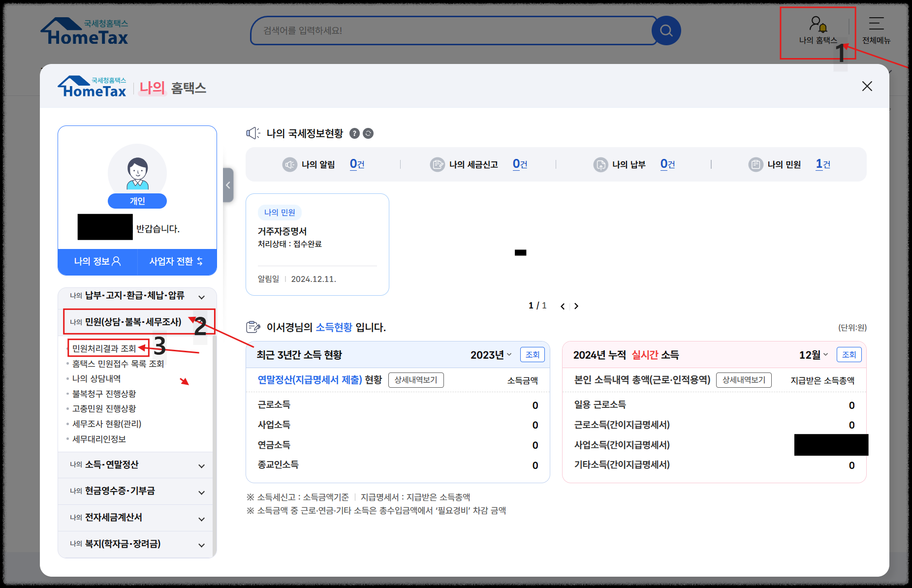Click the question mark help icon
The height and width of the screenshot is (588, 912).
[355, 133]
